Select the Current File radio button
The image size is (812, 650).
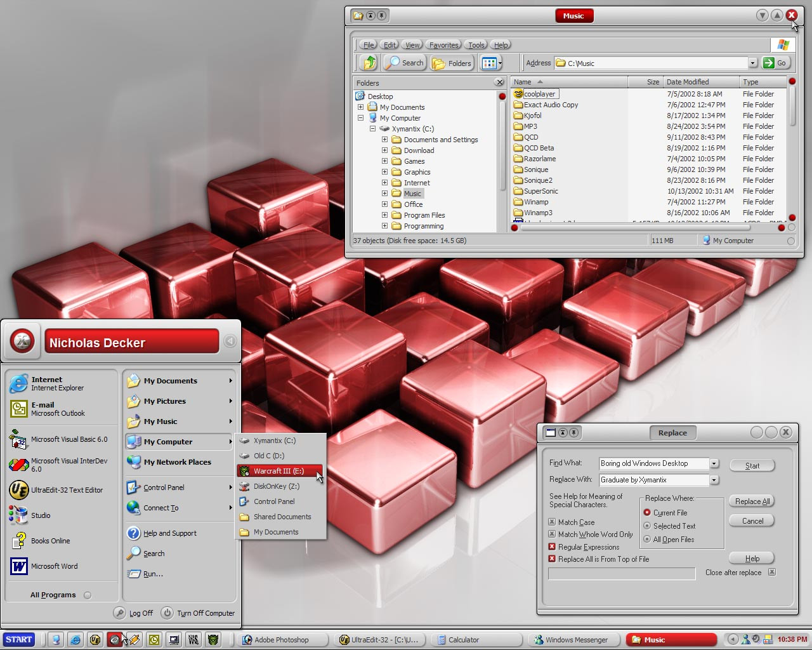[647, 513]
